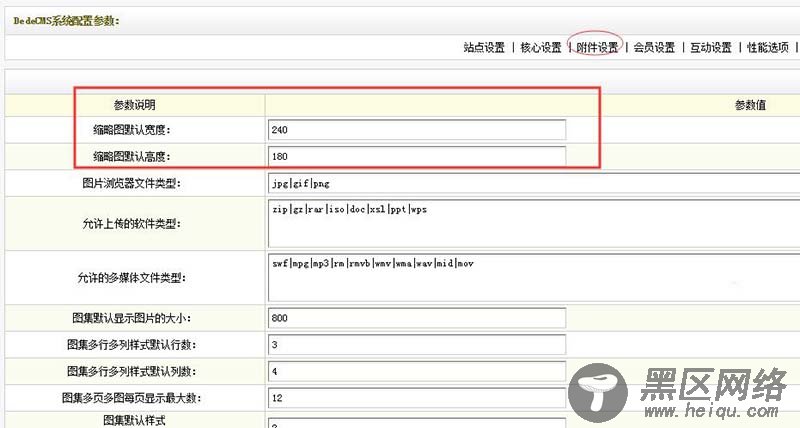Image resolution: width=800 pixels, height=428 pixels.
Task: Switch to 核心设置 tab
Action: [540, 47]
